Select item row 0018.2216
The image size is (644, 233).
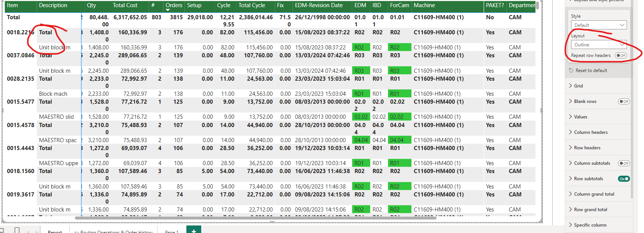[x=20, y=32]
